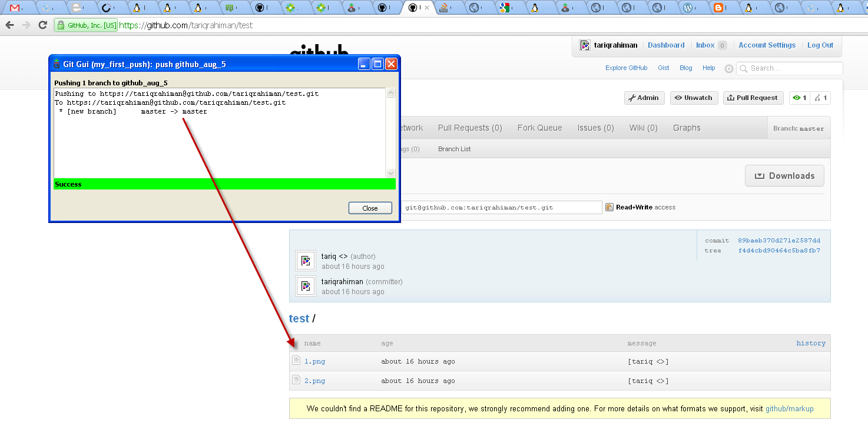Screen dimensions: 868x436
Task: Open the Pull Requests (0) tab
Action: coord(470,128)
